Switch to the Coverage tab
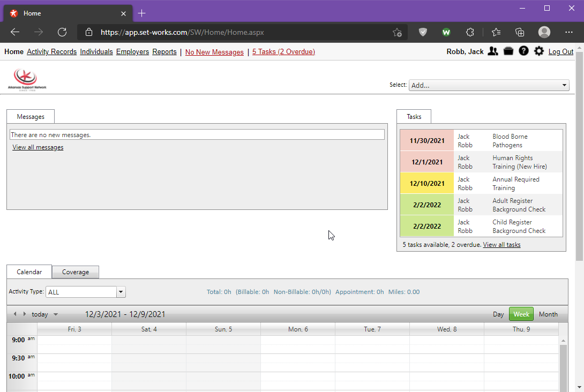The height and width of the screenshot is (392, 584). point(76,272)
